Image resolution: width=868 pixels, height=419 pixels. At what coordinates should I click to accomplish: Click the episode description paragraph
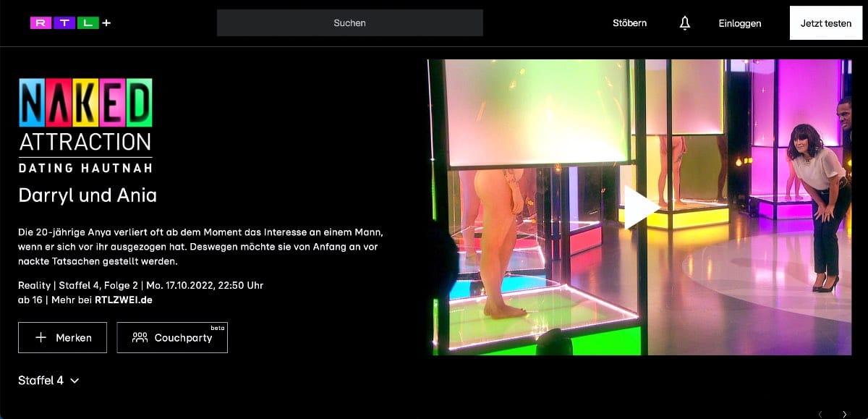tap(200, 247)
